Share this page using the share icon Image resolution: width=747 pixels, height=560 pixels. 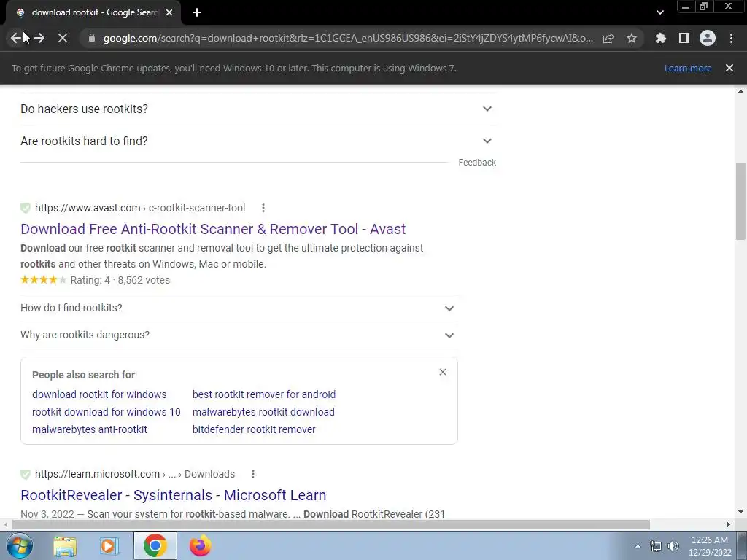[608, 39]
